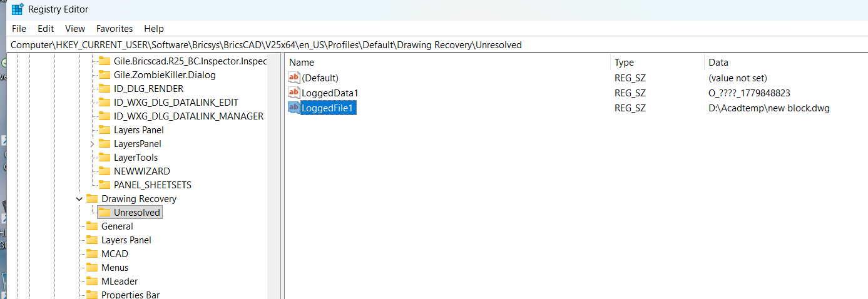Select the (Default) value entry

coord(320,78)
